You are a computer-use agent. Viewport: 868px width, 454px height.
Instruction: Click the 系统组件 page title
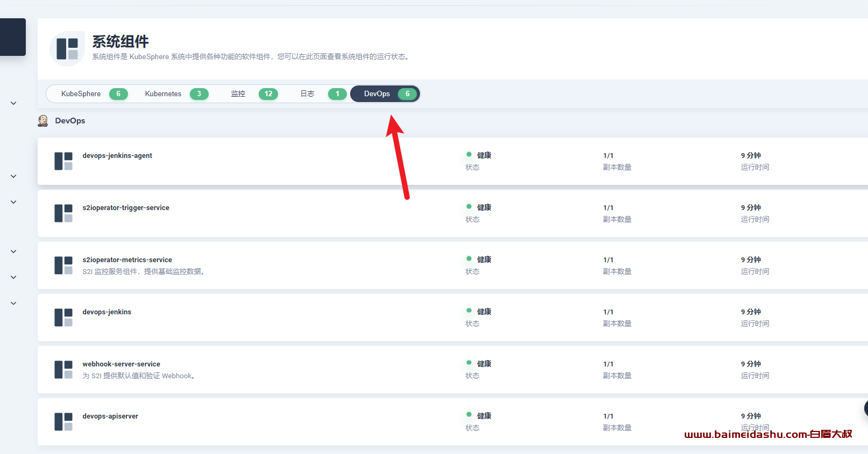[120, 41]
